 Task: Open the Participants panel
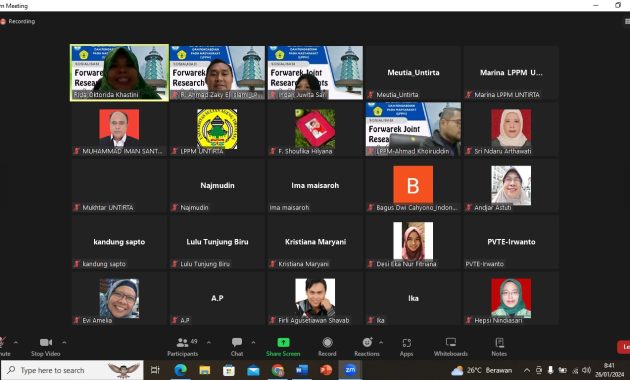tap(183, 347)
